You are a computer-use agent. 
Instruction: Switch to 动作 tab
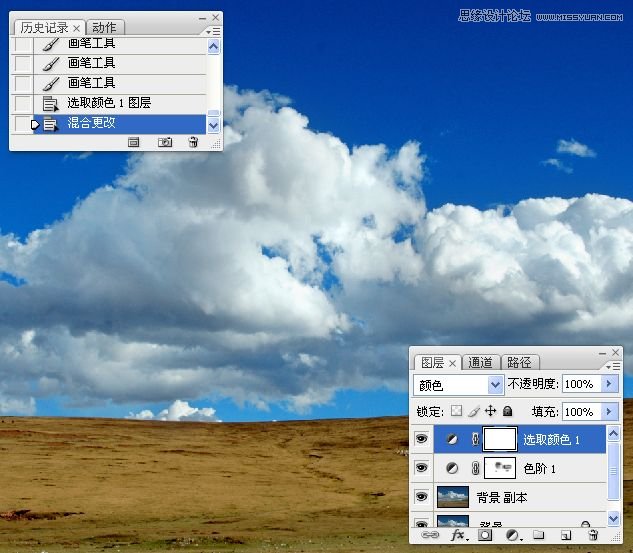click(104, 27)
